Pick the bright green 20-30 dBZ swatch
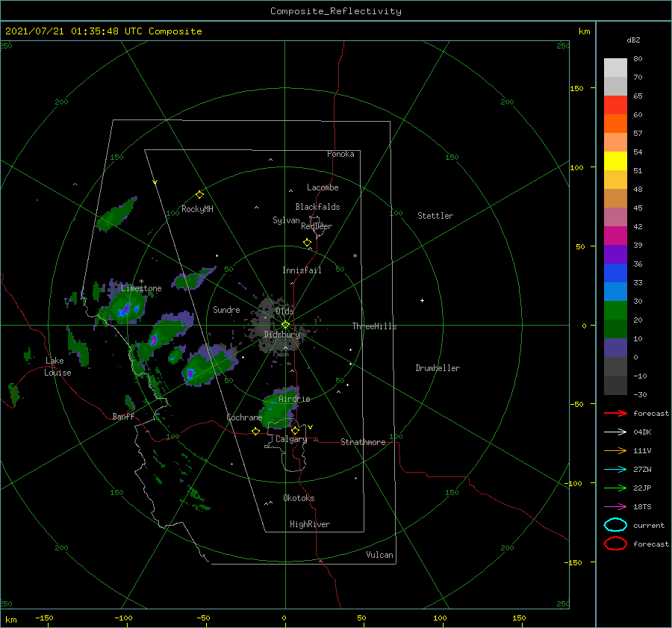This screenshot has width=672, height=628. [x=615, y=311]
